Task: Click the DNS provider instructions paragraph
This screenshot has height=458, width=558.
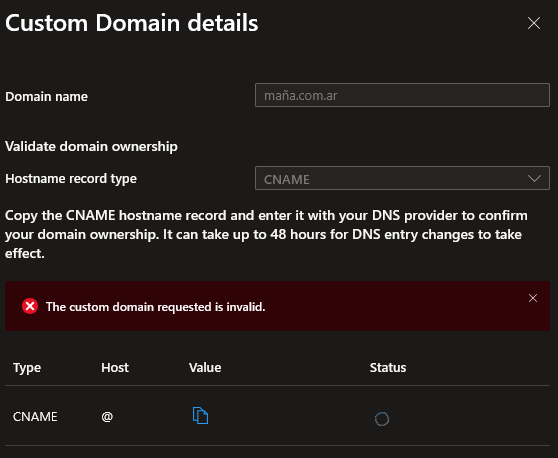Action: tap(266, 235)
